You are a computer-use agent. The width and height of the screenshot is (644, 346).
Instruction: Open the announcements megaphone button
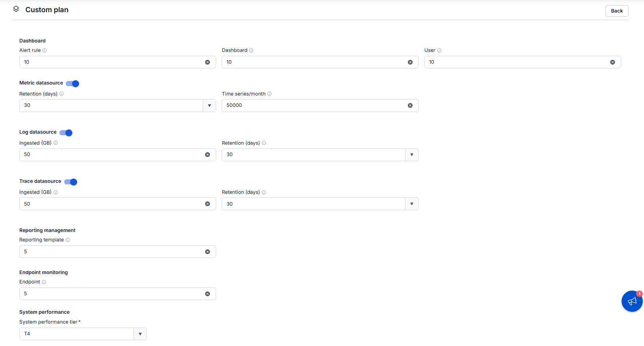click(632, 301)
